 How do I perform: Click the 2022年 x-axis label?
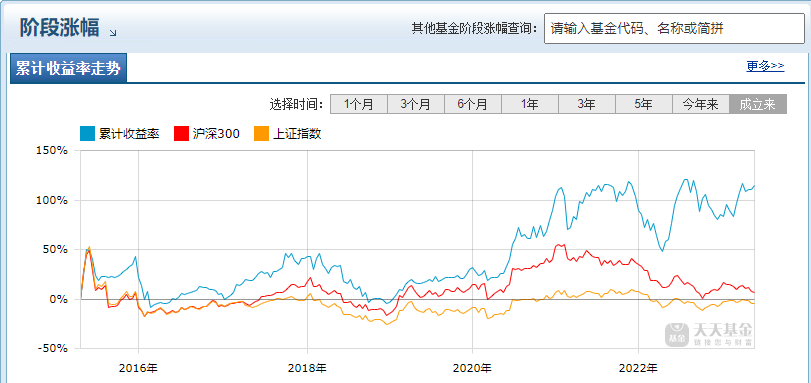point(638,369)
